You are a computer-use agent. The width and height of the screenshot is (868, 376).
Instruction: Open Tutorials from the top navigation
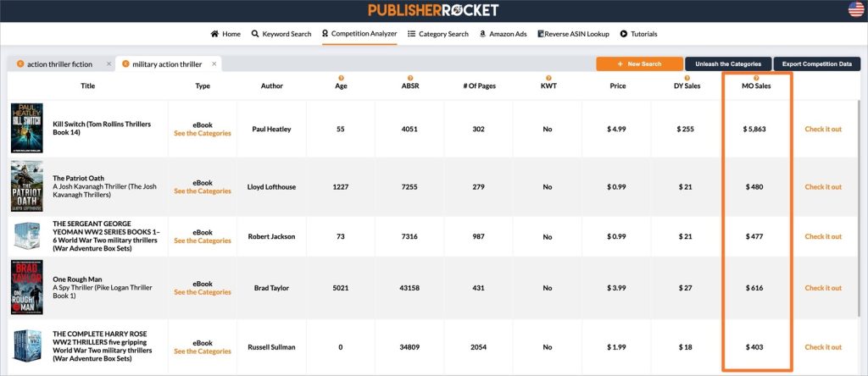pos(638,34)
